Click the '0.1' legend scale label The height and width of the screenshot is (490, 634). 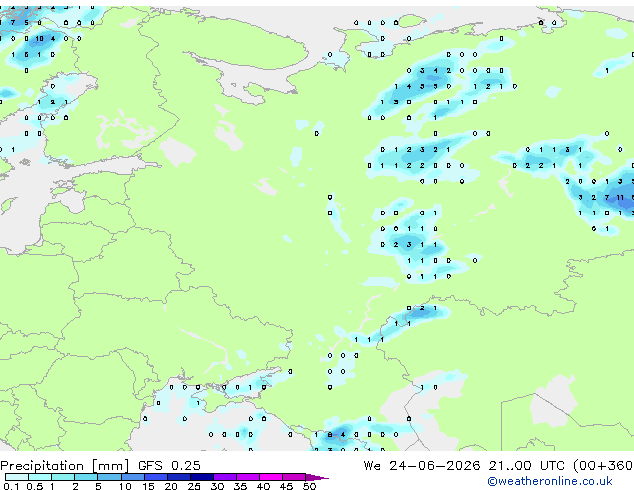click(11, 486)
